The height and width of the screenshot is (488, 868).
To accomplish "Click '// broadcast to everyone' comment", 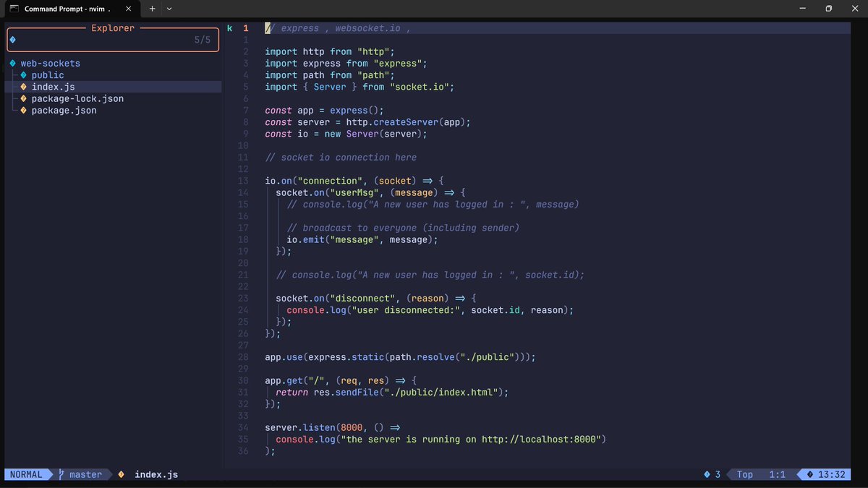I will click(403, 228).
